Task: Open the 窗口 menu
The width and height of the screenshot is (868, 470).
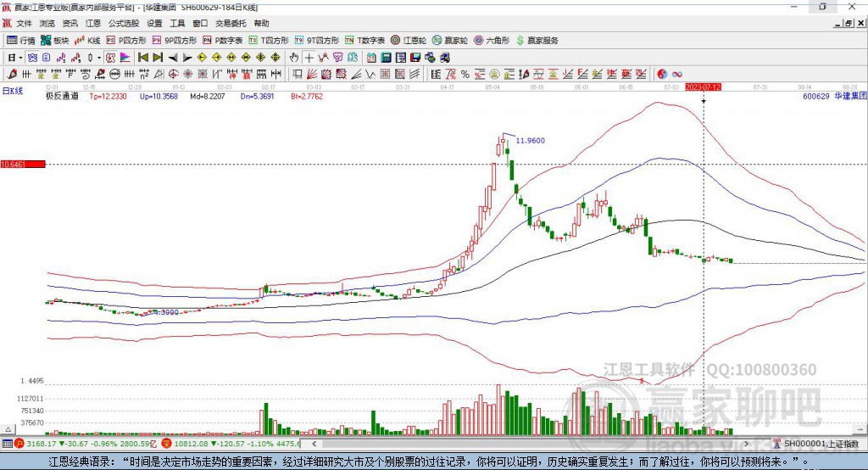Action: (200, 23)
